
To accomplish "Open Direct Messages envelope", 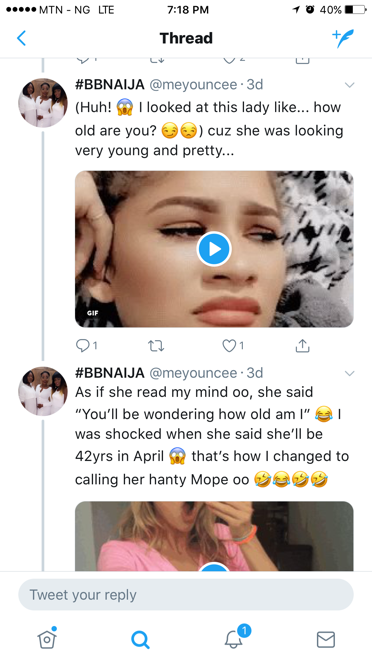I will [326, 639].
